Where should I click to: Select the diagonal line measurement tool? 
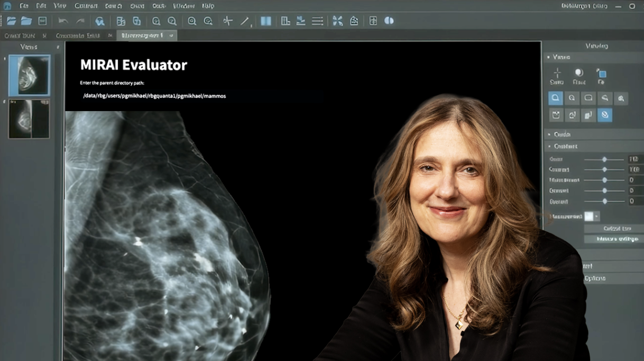(245, 21)
